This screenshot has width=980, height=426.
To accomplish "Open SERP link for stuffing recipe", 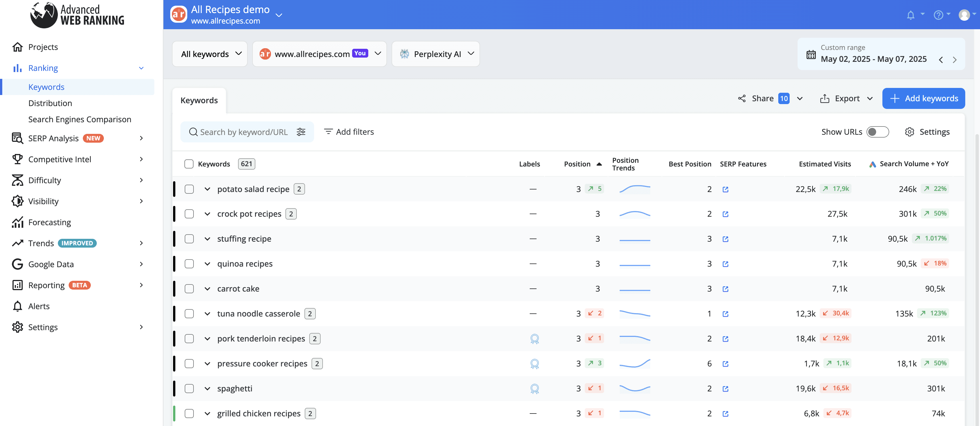I will pyautogui.click(x=725, y=239).
